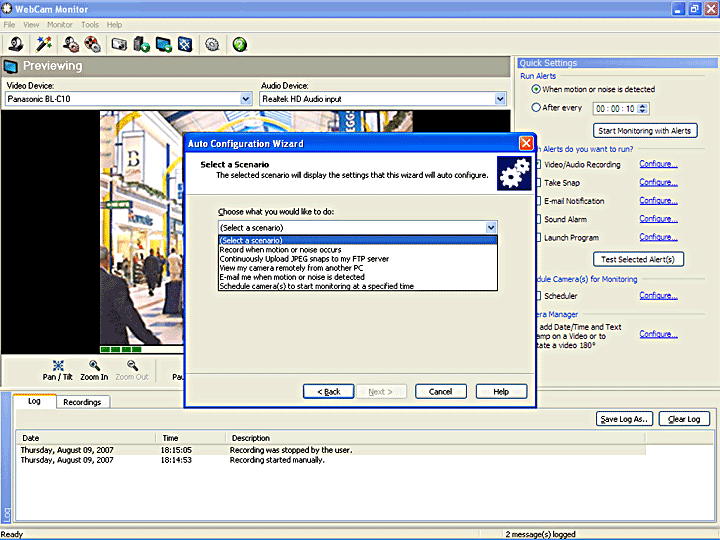The image size is (720, 540).
Task: Click the Zoom Out magnifier icon
Action: (132, 366)
